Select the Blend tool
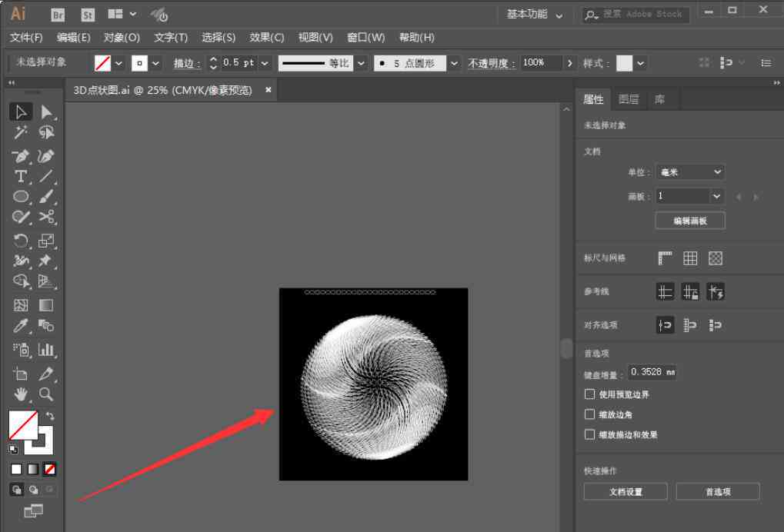 point(46,326)
